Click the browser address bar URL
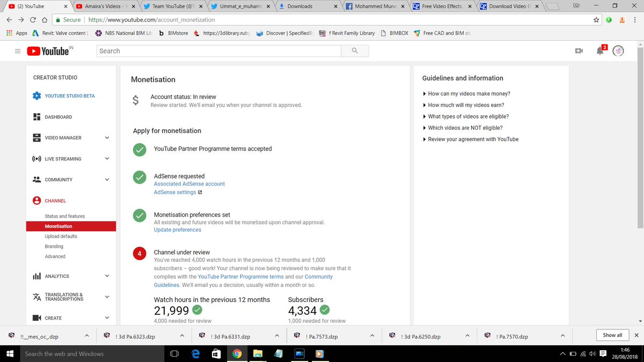The width and height of the screenshot is (644, 362). pos(151,20)
